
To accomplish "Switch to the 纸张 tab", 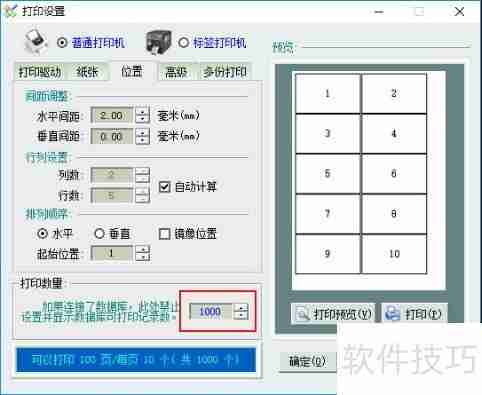I will [87, 72].
